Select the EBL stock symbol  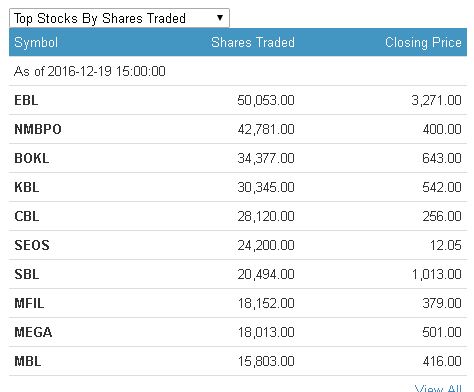tap(26, 100)
